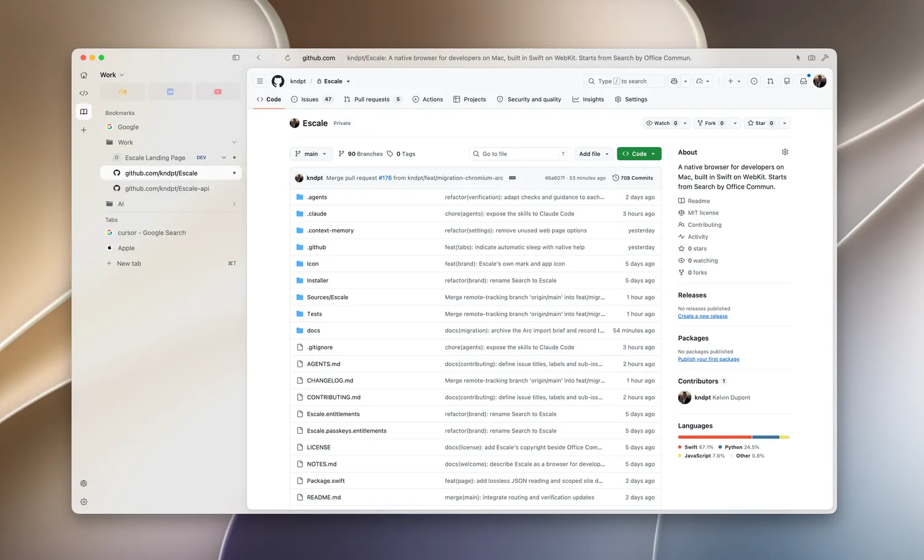Click the Go to file search box
Screen dimensions: 924x560
pos(521,154)
